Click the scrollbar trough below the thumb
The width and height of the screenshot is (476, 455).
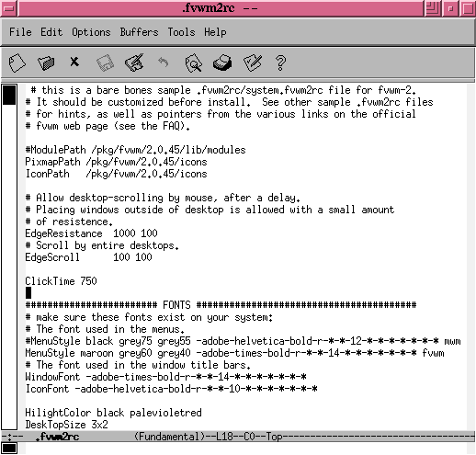[9, 267]
